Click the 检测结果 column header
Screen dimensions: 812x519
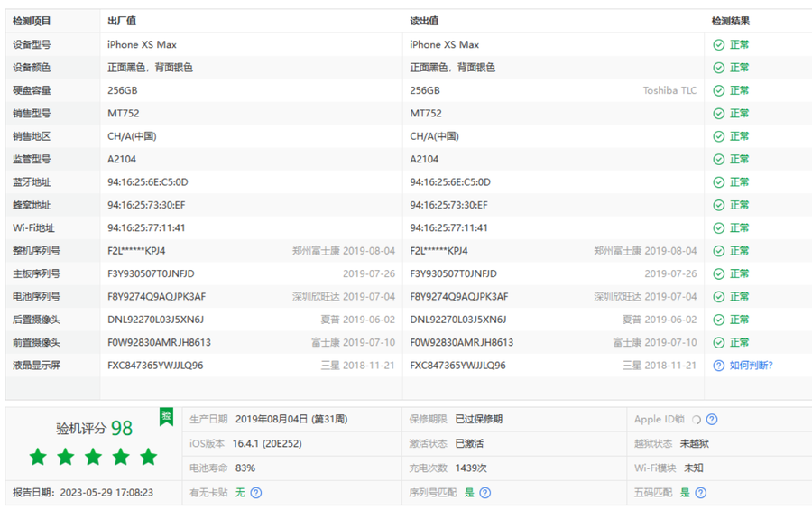coord(731,22)
